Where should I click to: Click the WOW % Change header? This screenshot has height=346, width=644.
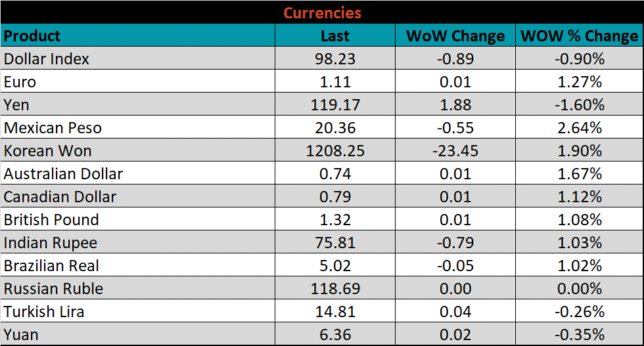[579, 35]
